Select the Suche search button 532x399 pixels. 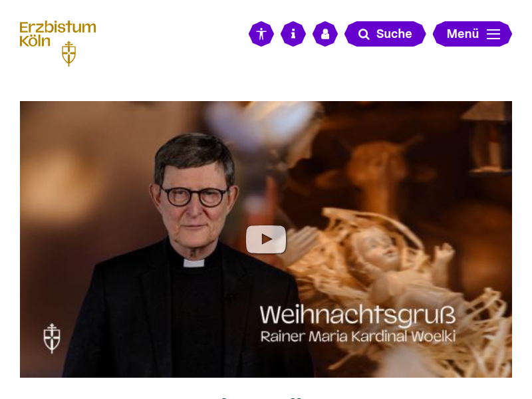click(385, 34)
